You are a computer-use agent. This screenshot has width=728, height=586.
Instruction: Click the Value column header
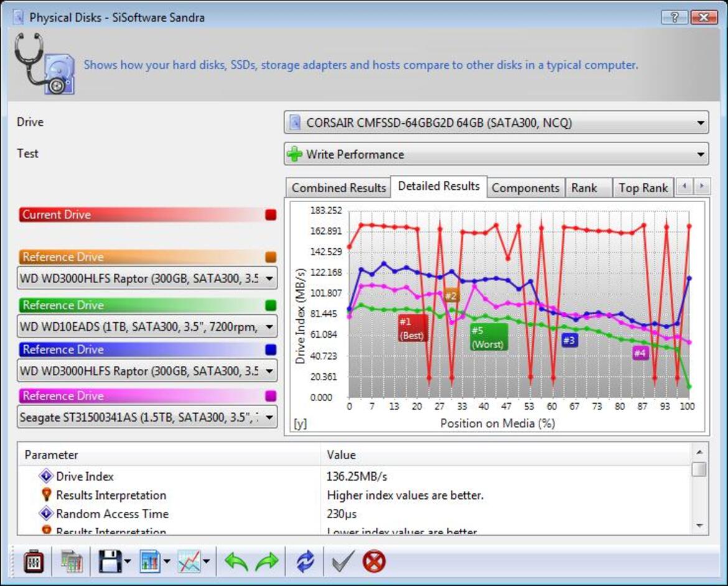point(506,455)
